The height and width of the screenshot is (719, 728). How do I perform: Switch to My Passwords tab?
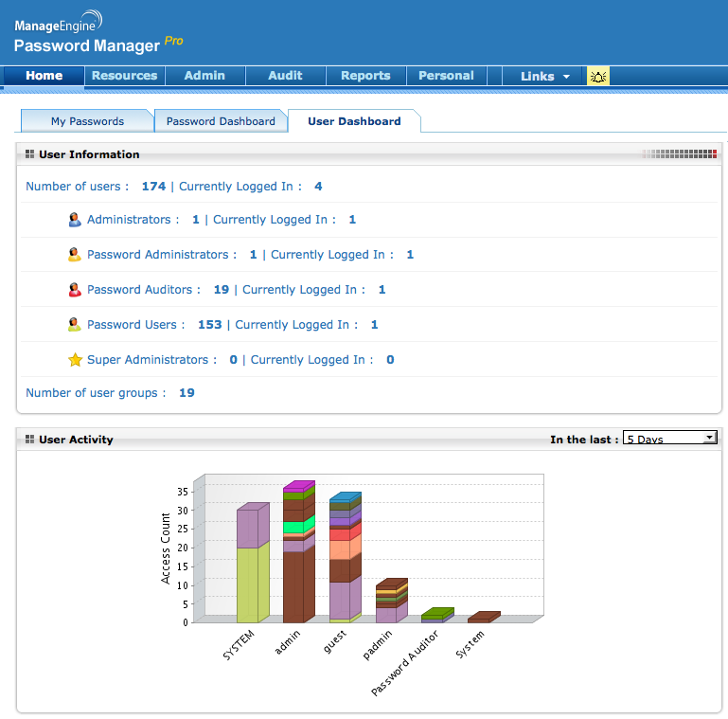point(87,121)
